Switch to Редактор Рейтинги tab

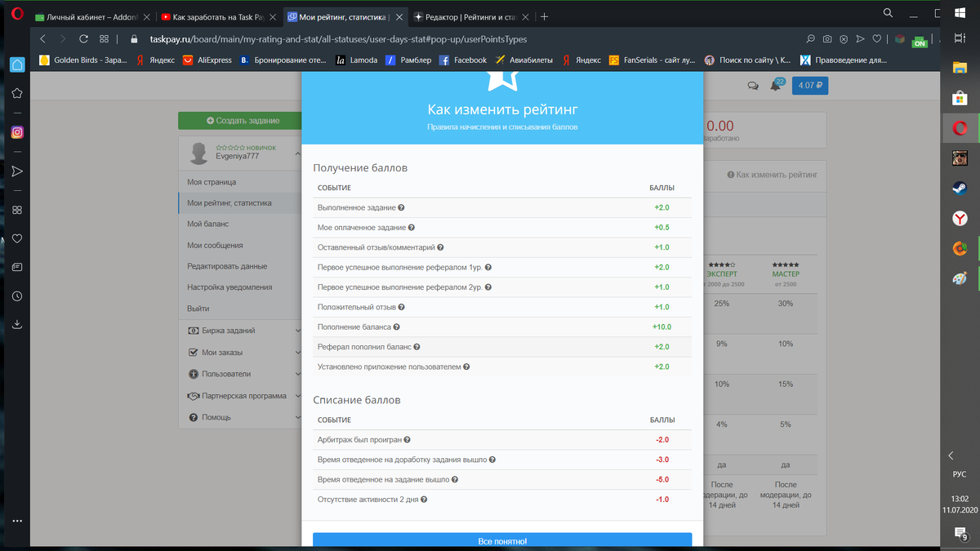(472, 16)
